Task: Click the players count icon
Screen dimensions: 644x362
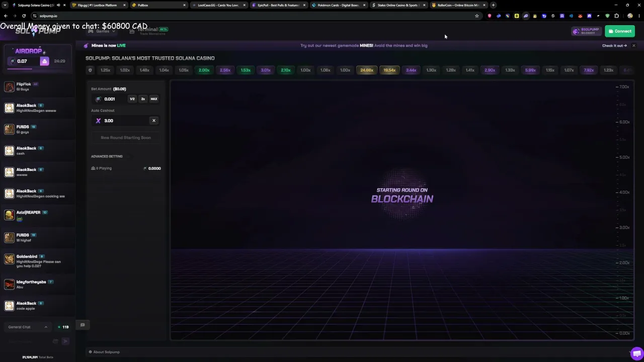Action: pos(93,168)
